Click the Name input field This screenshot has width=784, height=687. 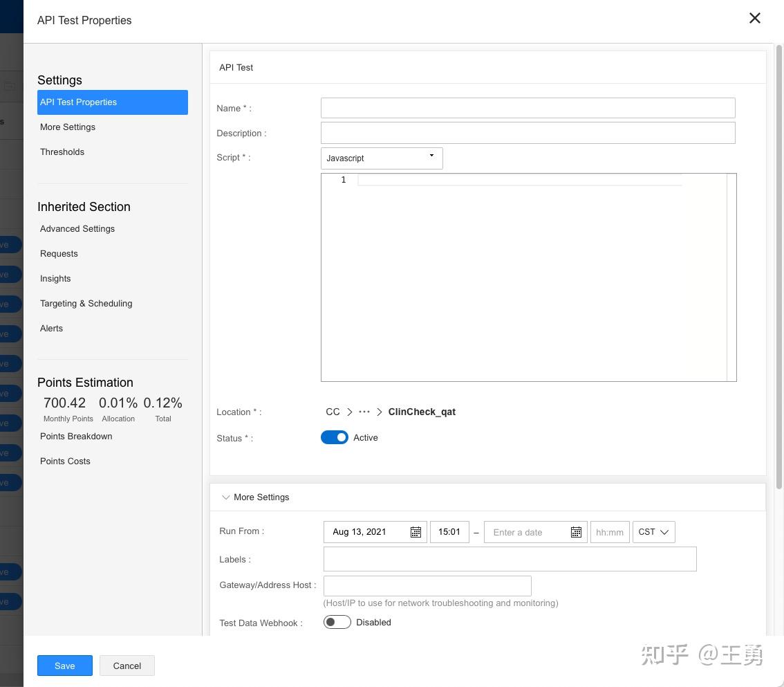pyautogui.click(x=528, y=107)
